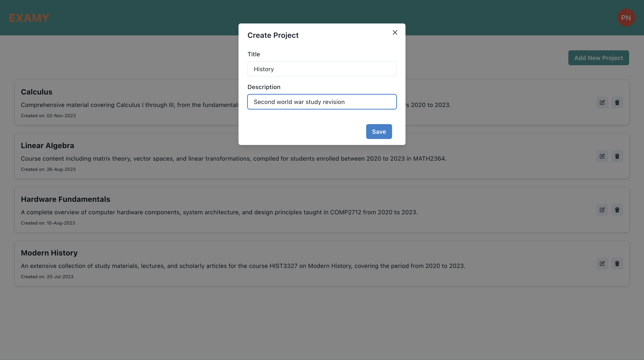Click the Title input field
Screen dimensions: 644x360
[x=322, y=69]
